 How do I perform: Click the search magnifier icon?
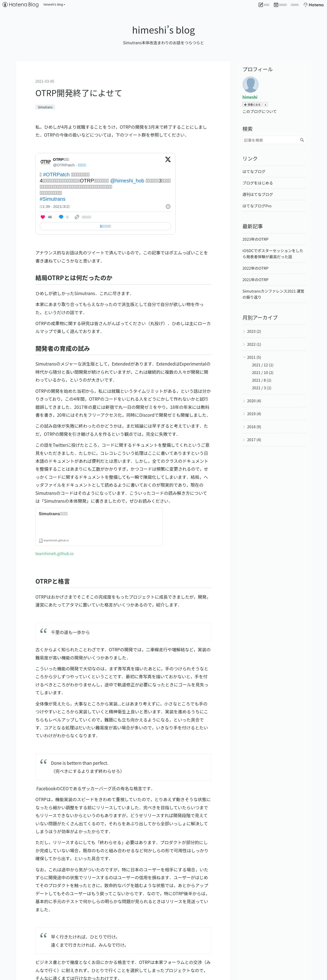[x=302, y=140]
